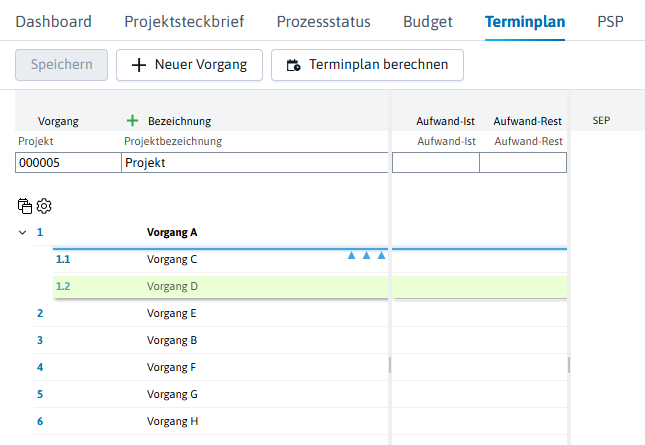Click the SEP month header in the Gantt area
Viewport: 645px width, 445px height.
click(x=601, y=121)
